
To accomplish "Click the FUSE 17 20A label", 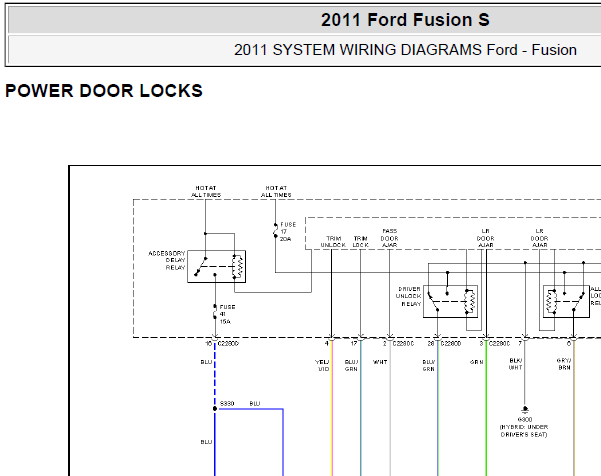I will click(x=288, y=231).
